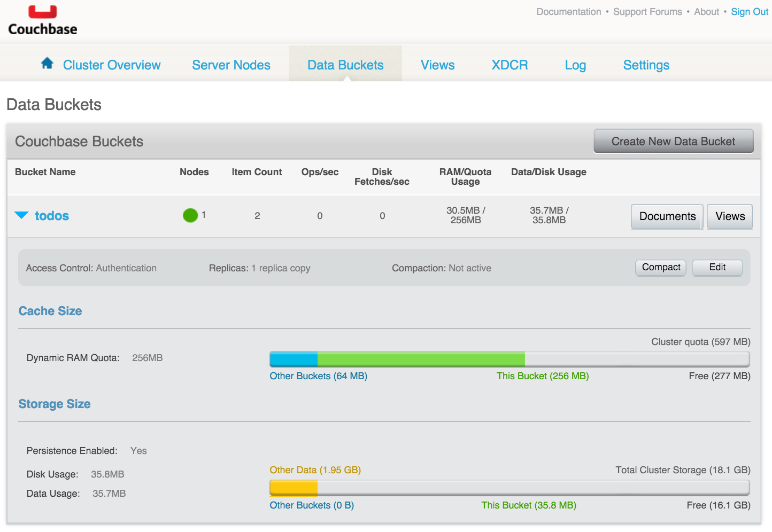Click the This Bucket (256 MB) label
The width and height of the screenshot is (772, 532).
click(543, 376)
